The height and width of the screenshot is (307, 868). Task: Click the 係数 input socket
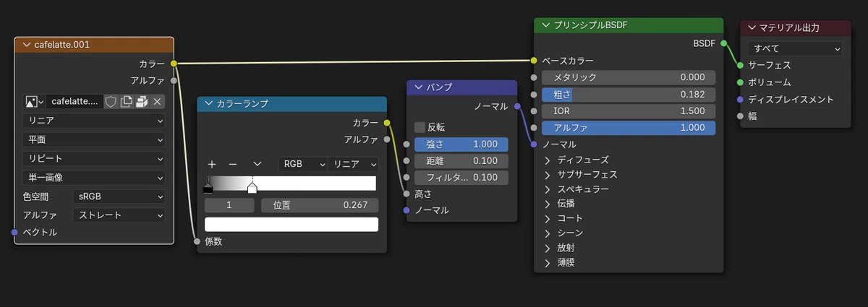[196, 241]
